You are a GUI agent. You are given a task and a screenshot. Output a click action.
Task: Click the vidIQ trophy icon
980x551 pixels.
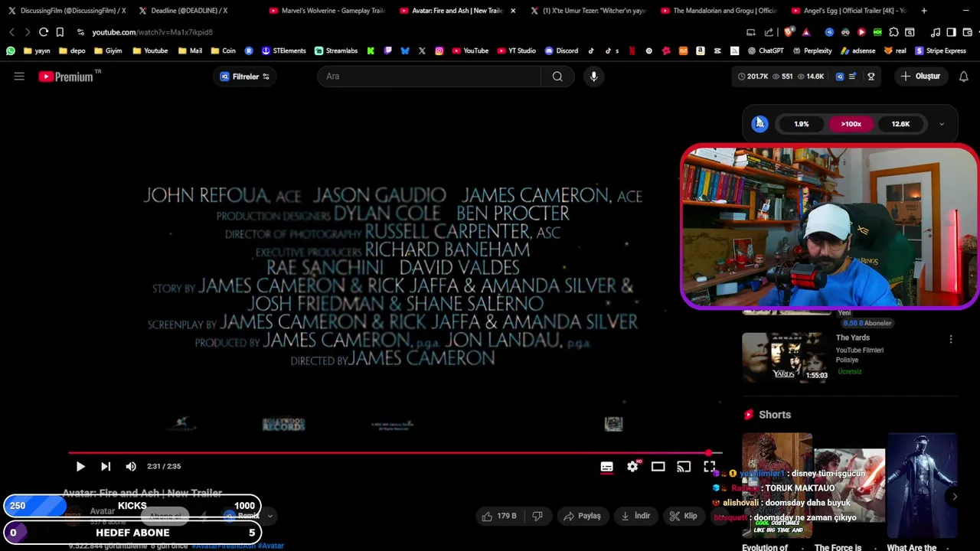(x=871, y=77)
